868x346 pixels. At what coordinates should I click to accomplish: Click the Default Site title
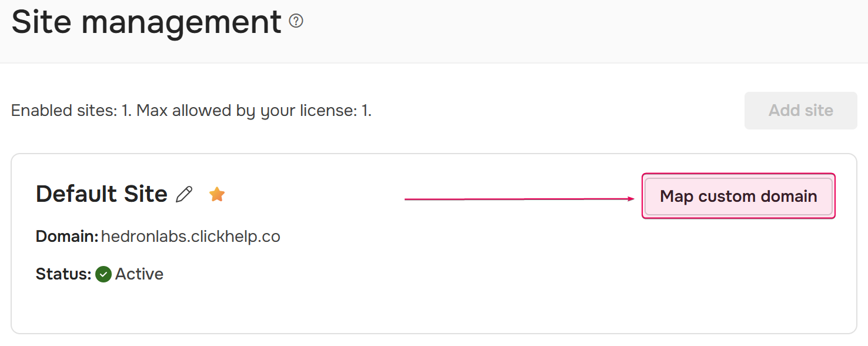(x=102, y=194)
